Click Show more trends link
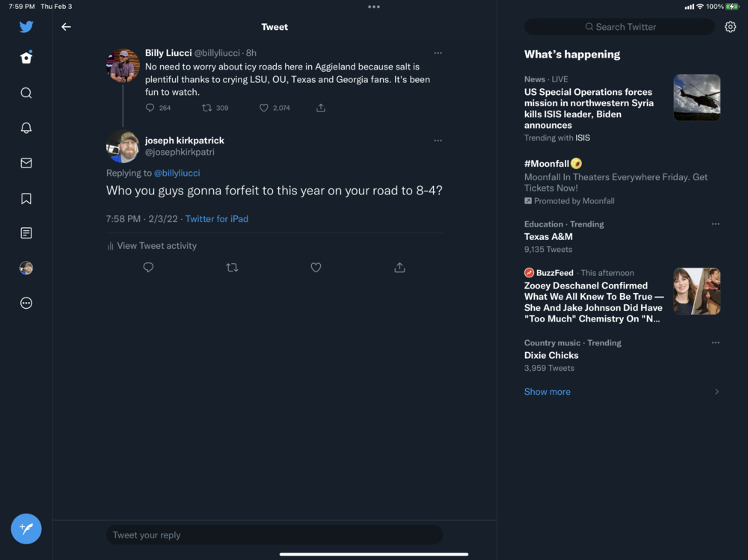The height and width of the screenshot is (560, 748). click(x=547, y=392)
